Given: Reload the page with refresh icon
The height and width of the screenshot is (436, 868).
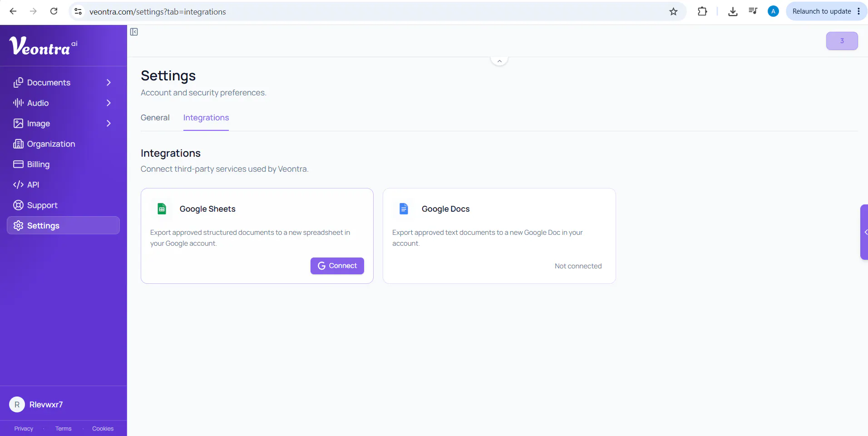Looking at the screenshot, I should 54,11.
